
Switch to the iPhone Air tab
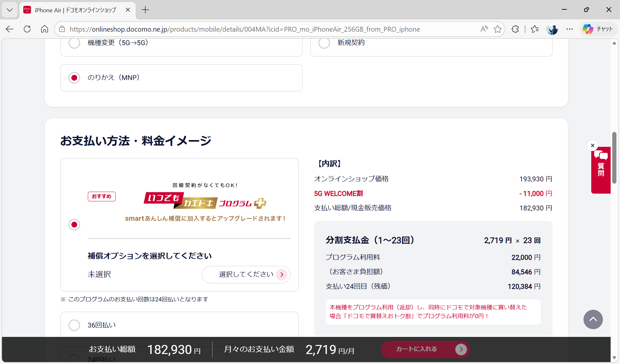74,10
